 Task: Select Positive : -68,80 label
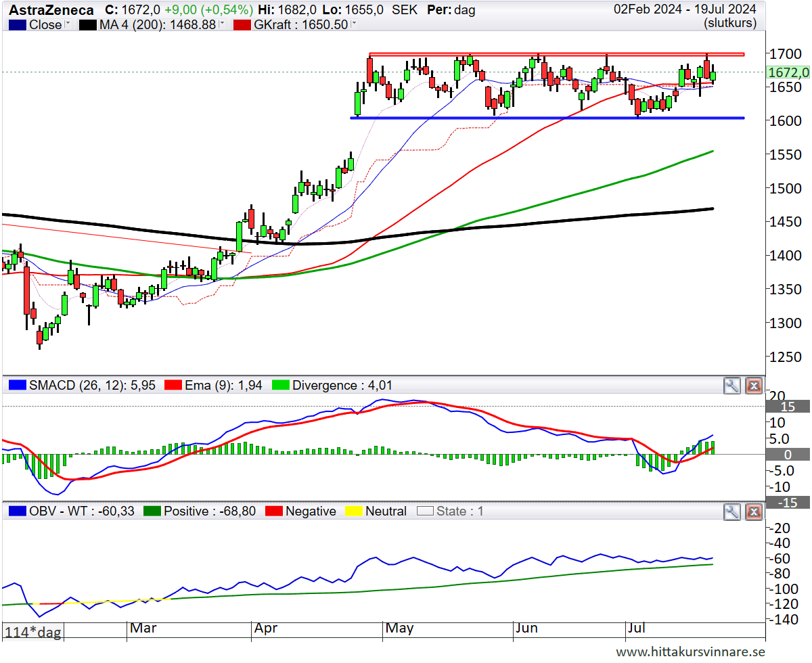click(x=210, y=511)
